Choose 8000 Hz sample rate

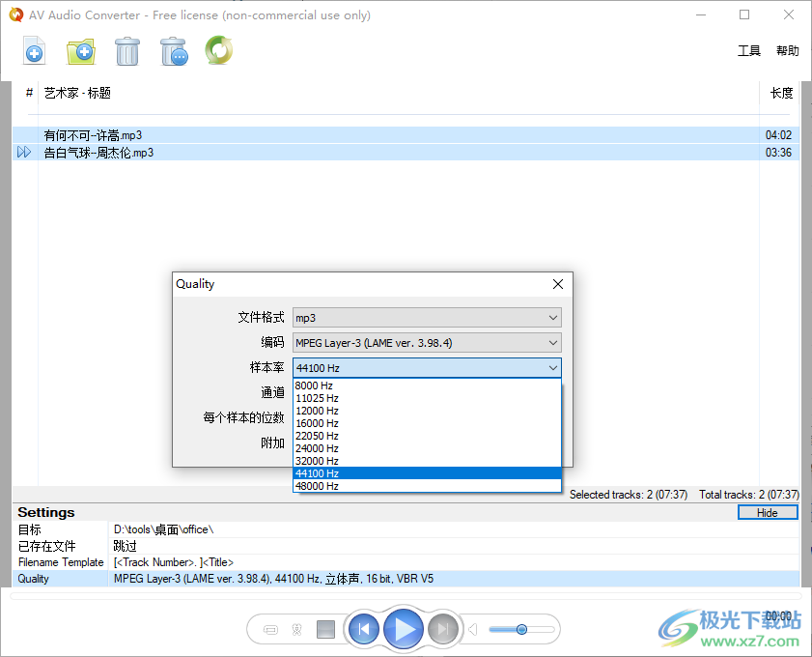427,386
